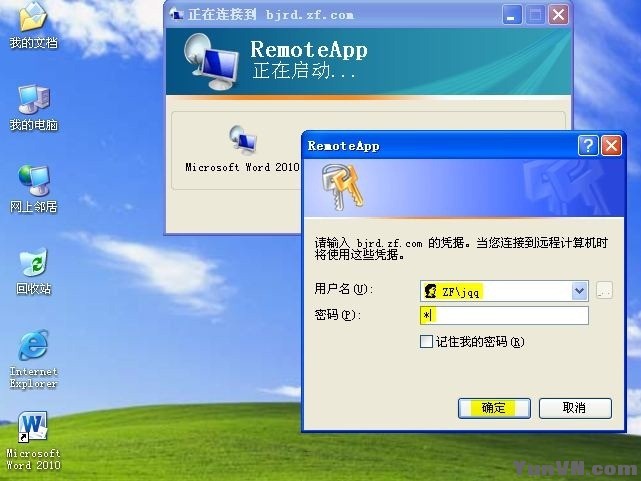Click the RemoteApp monitor icon in the banner
Image resolution: width=641 pixels, height=481 pixels.
210,62
